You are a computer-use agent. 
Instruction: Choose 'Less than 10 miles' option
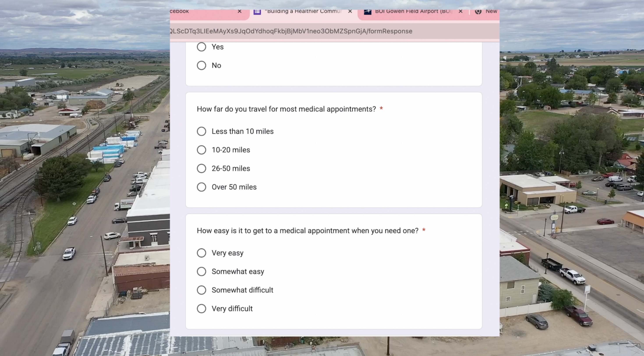point(201,131)
